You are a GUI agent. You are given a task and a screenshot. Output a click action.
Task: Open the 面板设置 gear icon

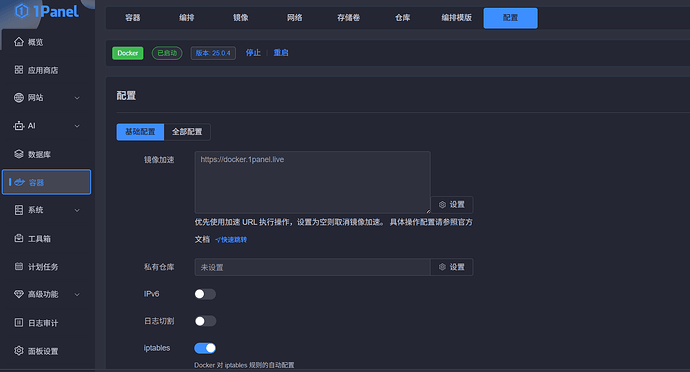tap(18, 351)
